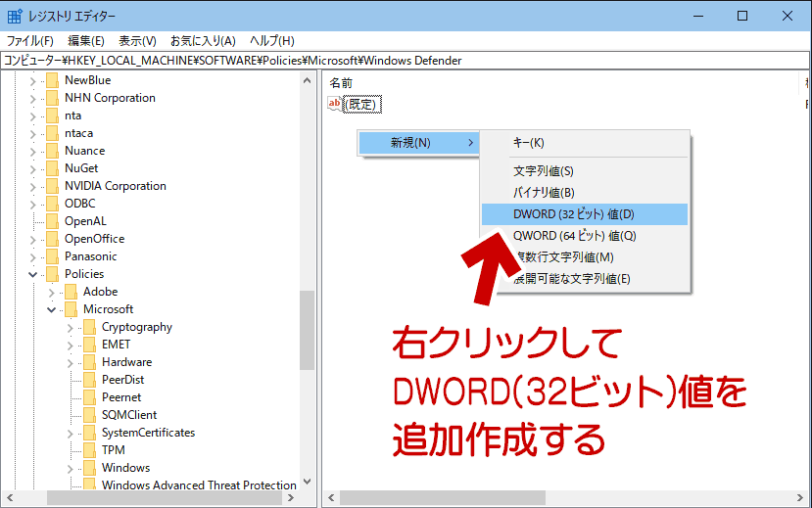Select the SQMClient folder icon
Viewport: 812px width, 508px height.
89,415
